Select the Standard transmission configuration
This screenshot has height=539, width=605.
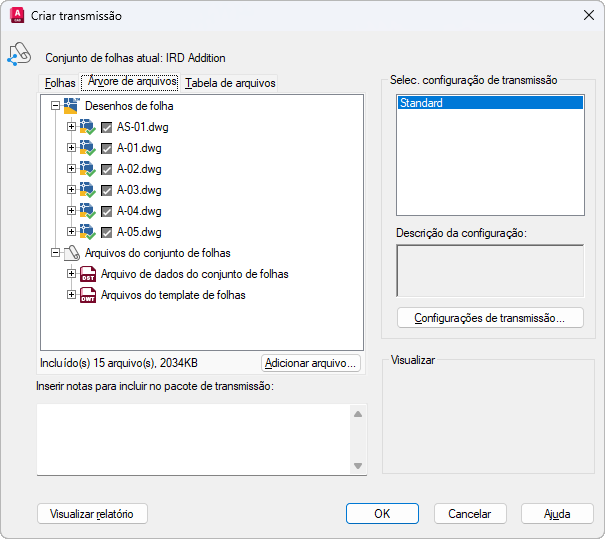tap(490, 103)
